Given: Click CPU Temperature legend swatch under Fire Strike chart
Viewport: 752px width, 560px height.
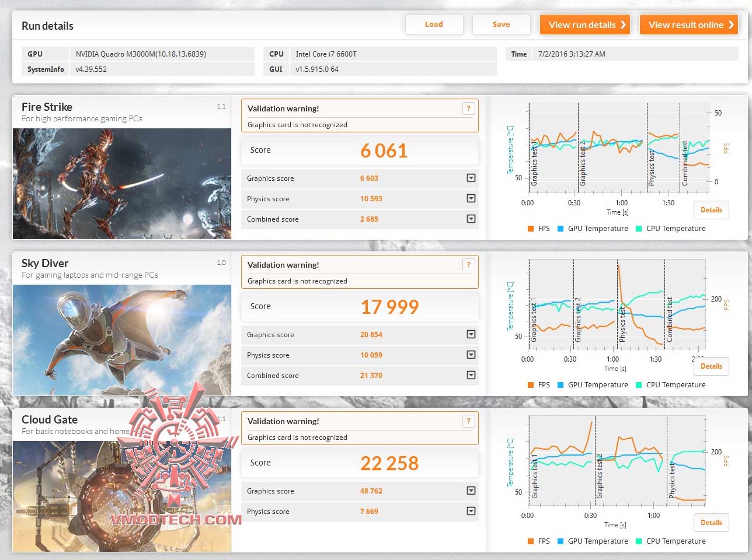Looking at the screenshot, I should point(639,229).
